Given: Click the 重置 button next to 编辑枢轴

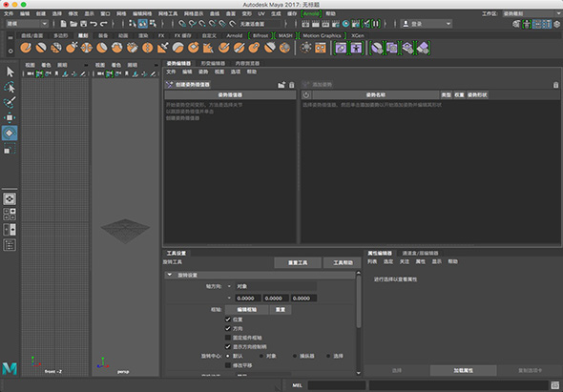Looking at the screenshot, I should point(280,309).
